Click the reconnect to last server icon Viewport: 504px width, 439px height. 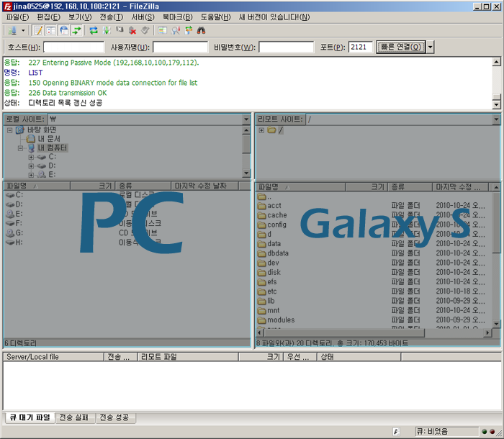(145, 30)
